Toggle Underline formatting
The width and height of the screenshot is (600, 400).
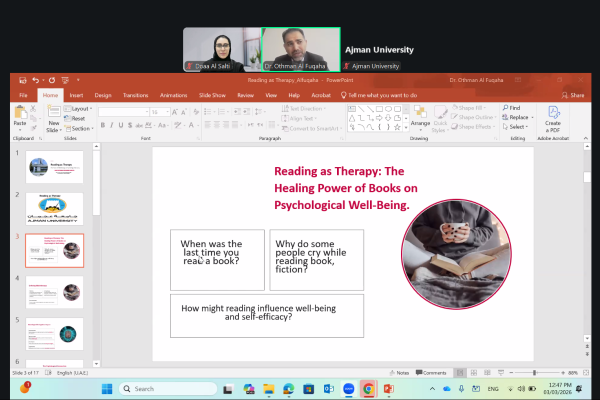121,125
